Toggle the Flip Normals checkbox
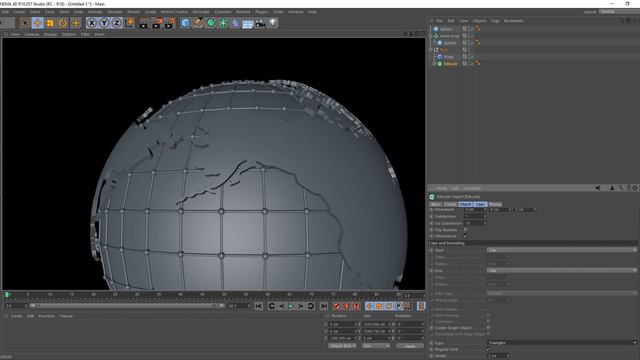The image size is (640, 360). pyautogui.click(x=465, y=230)
